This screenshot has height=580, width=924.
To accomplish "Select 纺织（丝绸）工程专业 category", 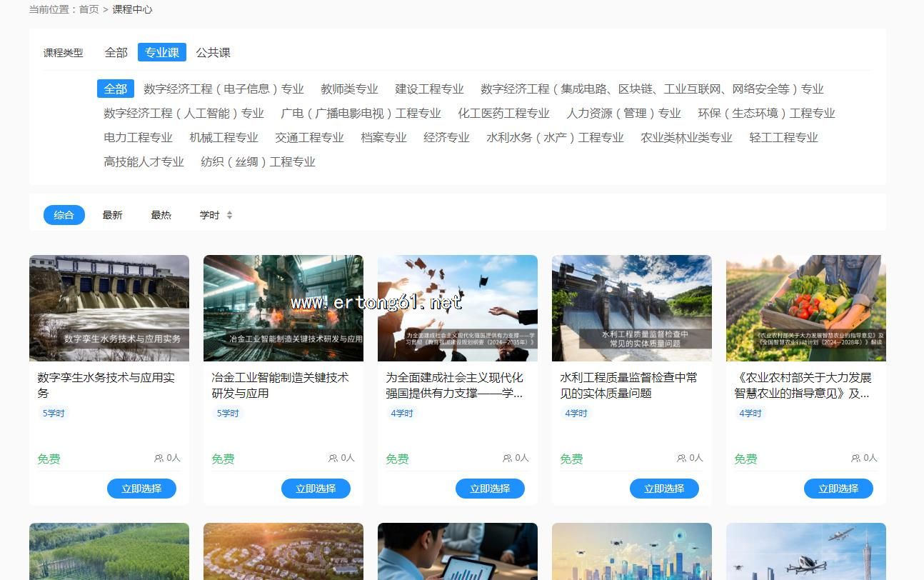I will coord(258,161).
